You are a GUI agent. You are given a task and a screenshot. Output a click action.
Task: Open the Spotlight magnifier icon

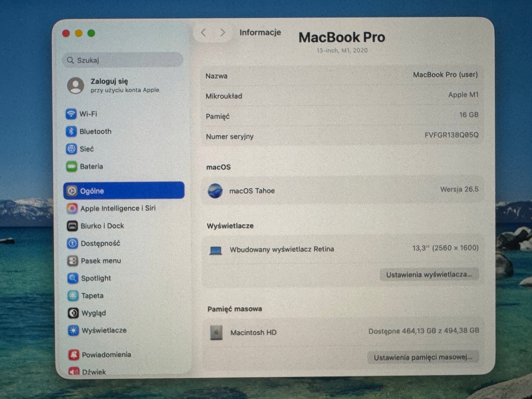pos(73,278)
